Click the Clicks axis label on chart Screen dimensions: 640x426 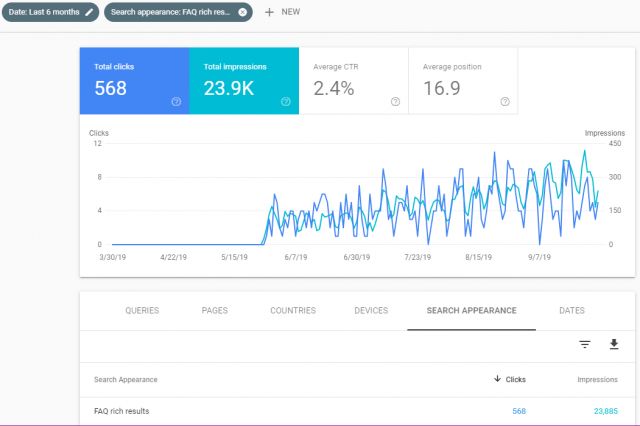[x=99, y=133]
